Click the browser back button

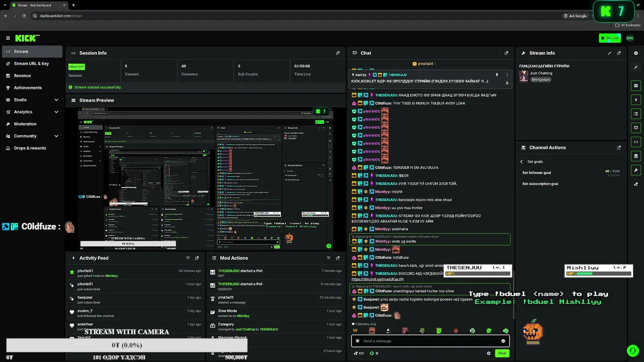click(6, 16)
